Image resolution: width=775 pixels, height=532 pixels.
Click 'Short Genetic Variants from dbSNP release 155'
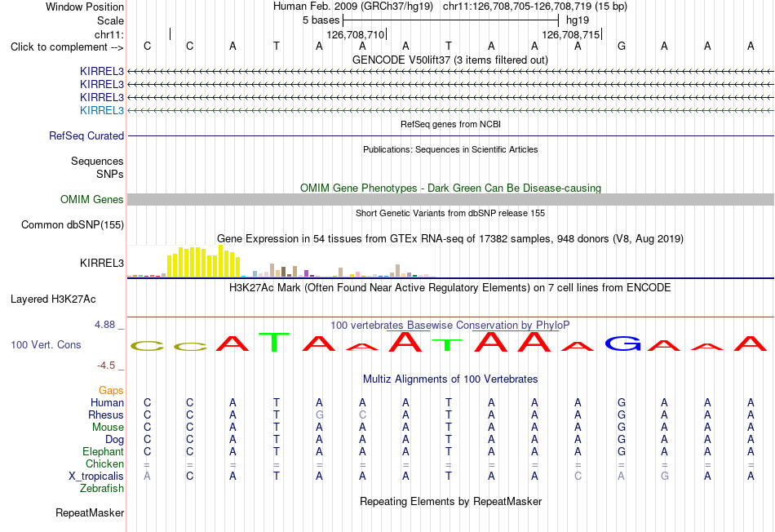click(x=450, y=213)
